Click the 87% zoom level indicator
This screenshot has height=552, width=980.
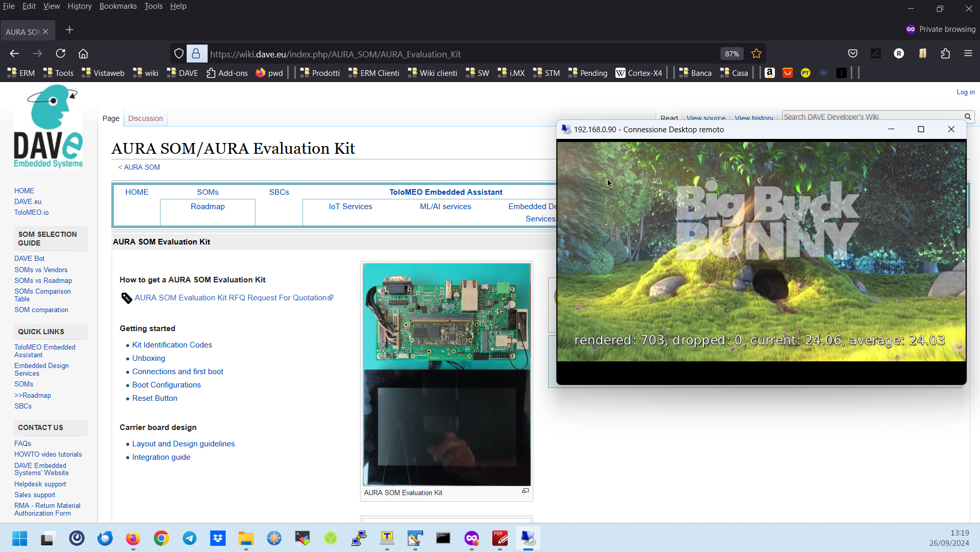click(x=731, y=54)
